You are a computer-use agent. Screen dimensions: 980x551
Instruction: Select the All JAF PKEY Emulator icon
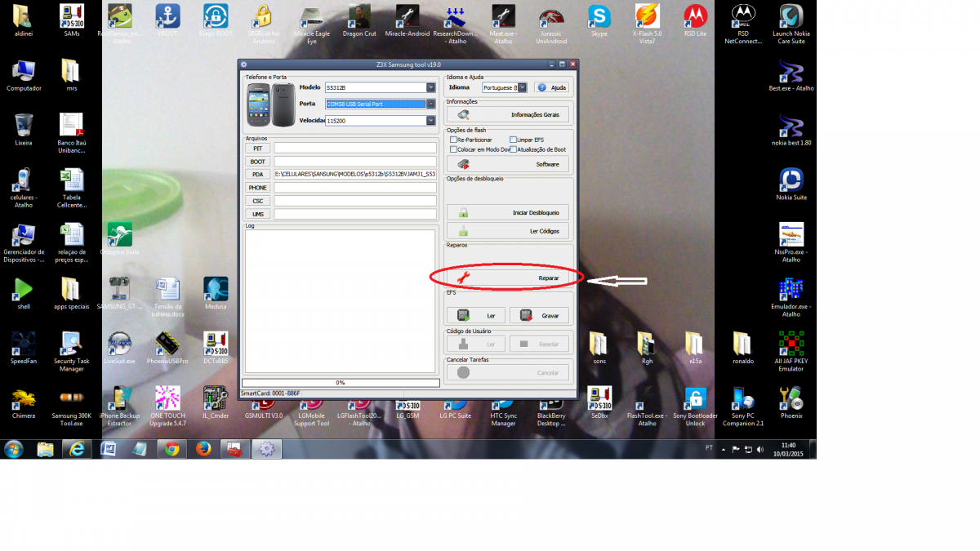pyautogui.click(x=791, y=352)
